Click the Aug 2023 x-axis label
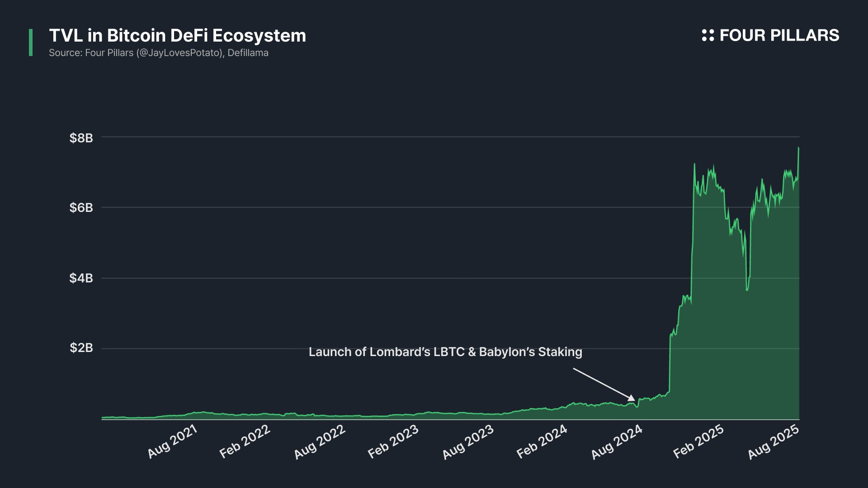This screenshot has height=488, width=868. [x=467, y=441]
